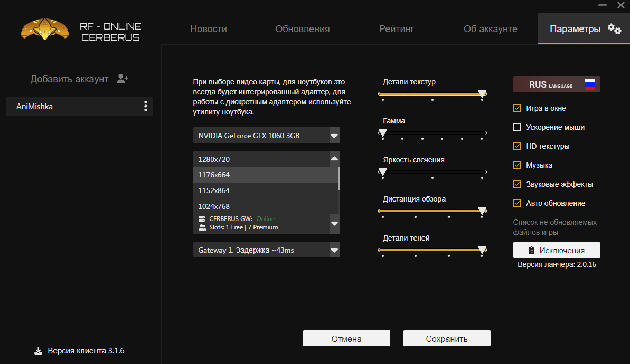630x364 pixels.
Task: Click the users icon beside Slots
Action: (202, 227)
